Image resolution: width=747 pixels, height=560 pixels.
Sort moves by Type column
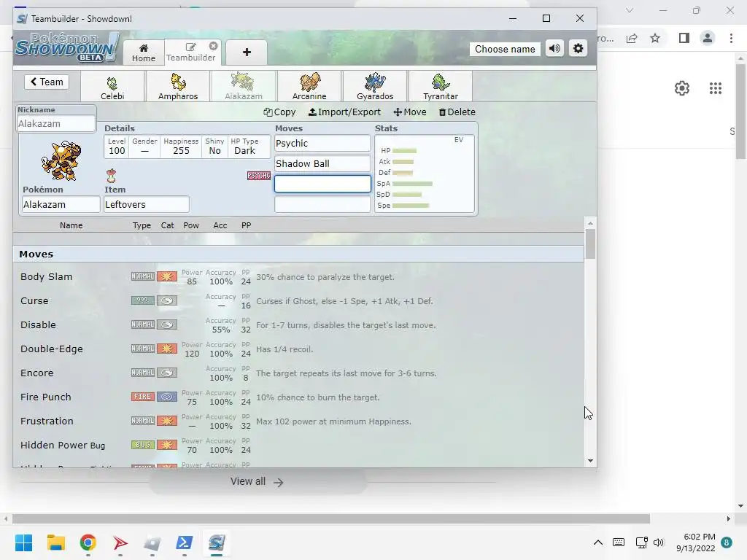[142, 225]
